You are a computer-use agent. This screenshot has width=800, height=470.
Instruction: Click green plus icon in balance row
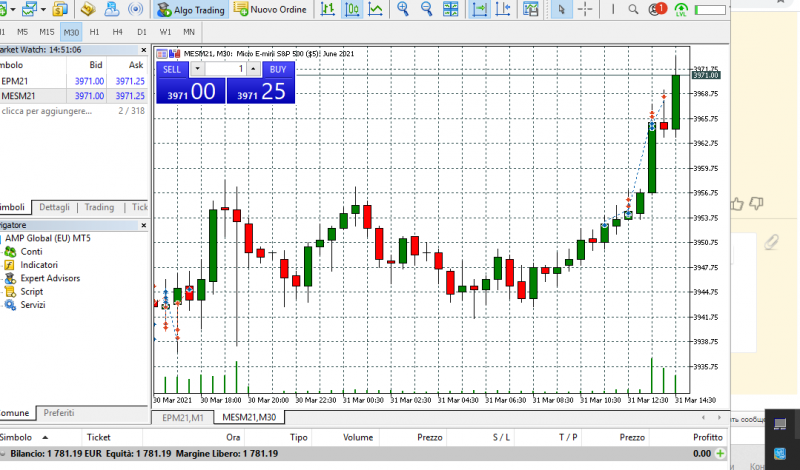tap(720, 453)
